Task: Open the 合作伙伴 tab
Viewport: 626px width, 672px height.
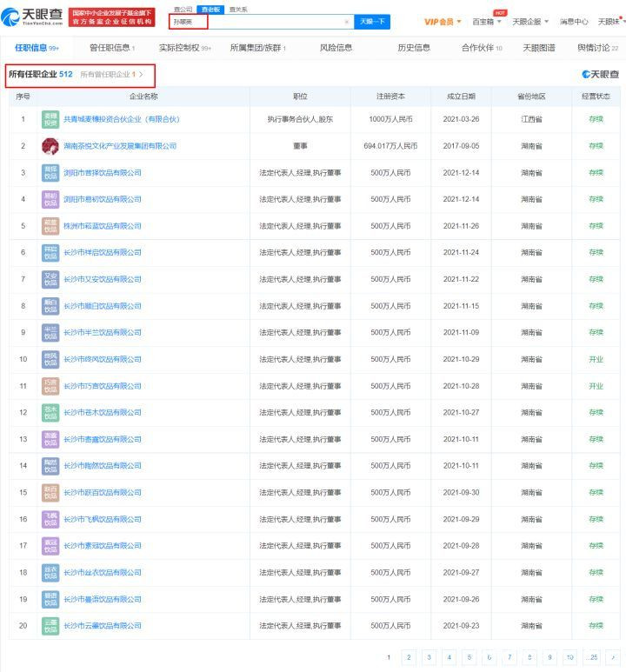Action: pos(482,48)
